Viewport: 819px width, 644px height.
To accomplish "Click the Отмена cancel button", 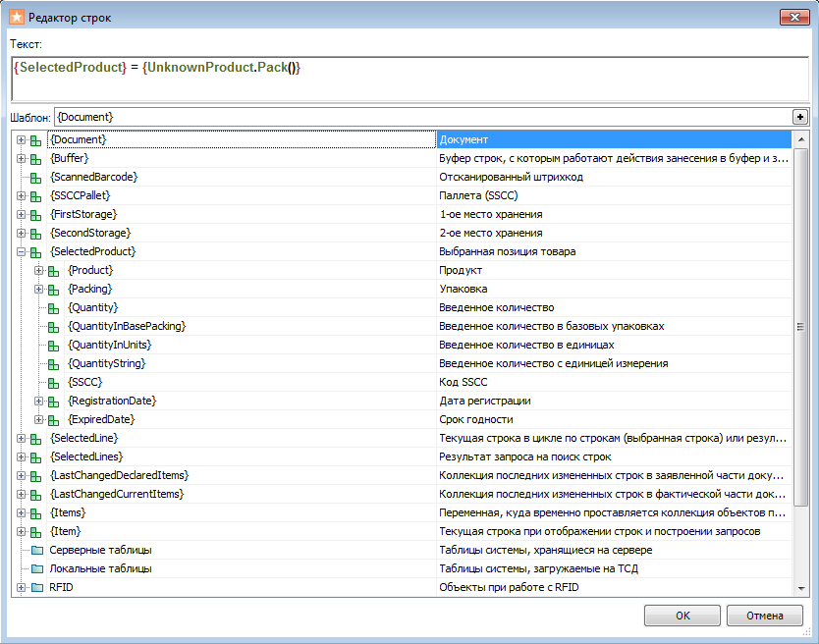I will point(764,616).
